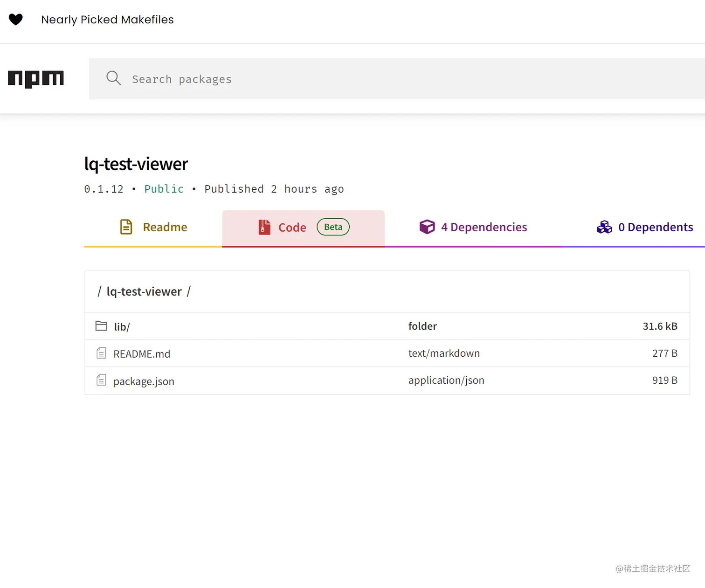The image size is (705, 588).
Task: Switch to the Readme tab
Action: click(x=153, y=228)
